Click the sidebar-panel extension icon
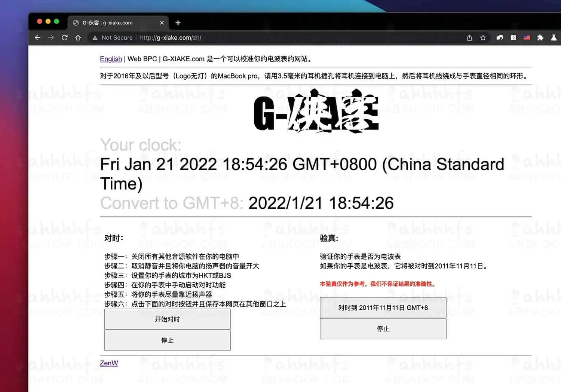The width and height of the screenshot is (561, 392). 514,37
